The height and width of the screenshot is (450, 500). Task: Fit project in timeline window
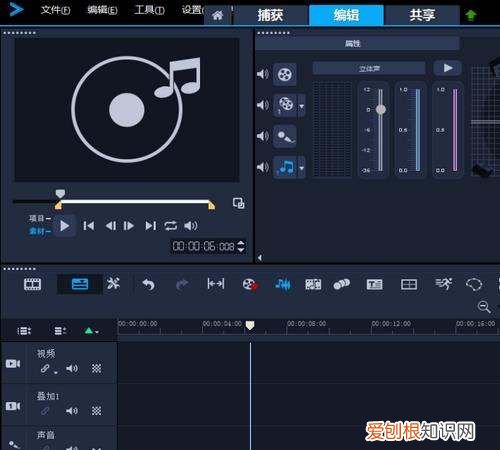216,284
